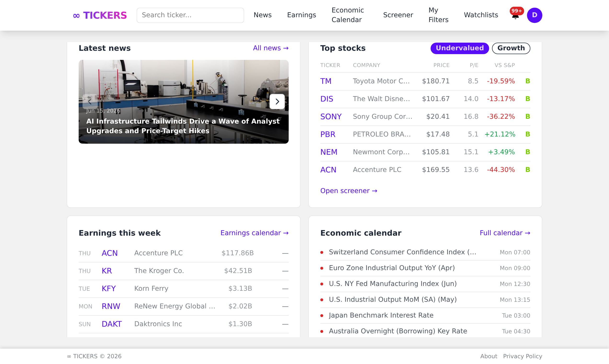609x364 pixels.
Task: Open the RNW ticker link
Action: click(111, 306)
